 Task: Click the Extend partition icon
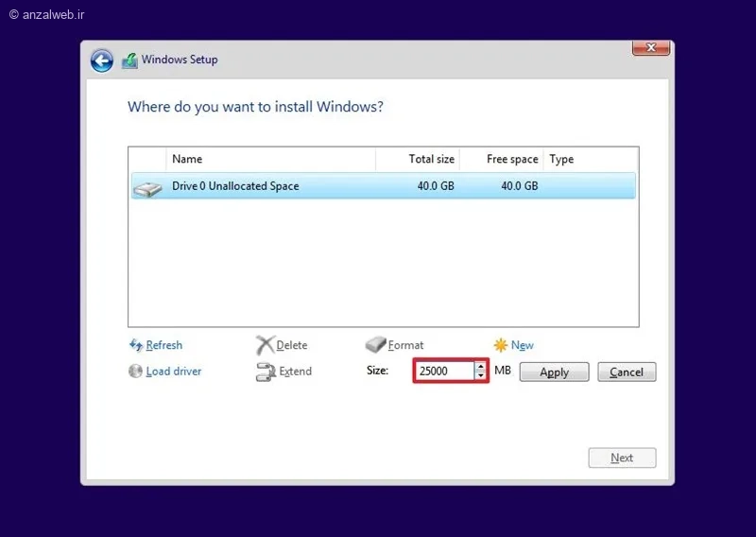click(x=266, y=372)
